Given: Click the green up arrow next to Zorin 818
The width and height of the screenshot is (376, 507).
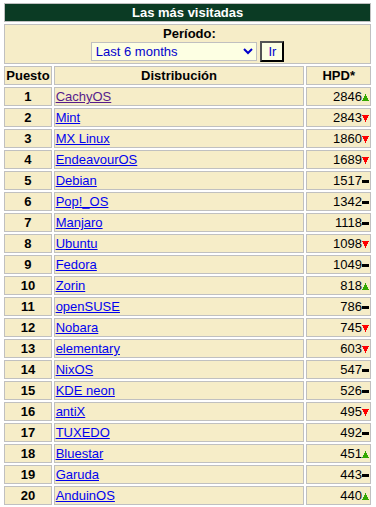Looking at the screenshot, I should (365, 287).
